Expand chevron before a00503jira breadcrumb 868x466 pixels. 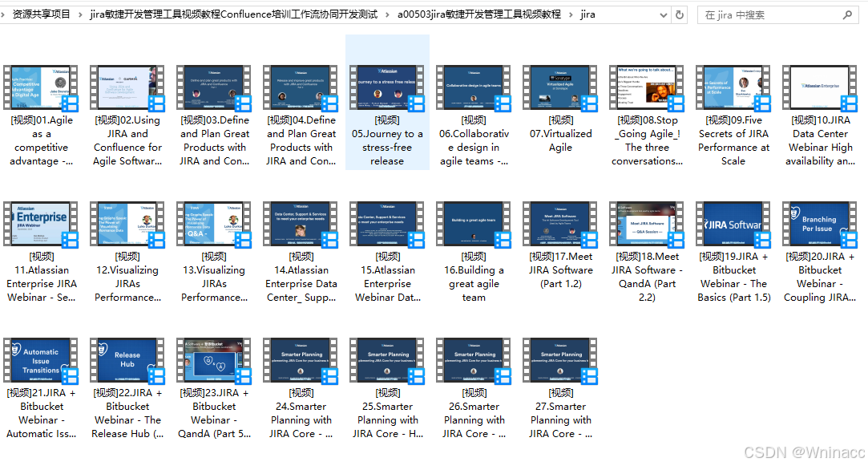click(x=387, y=15)
